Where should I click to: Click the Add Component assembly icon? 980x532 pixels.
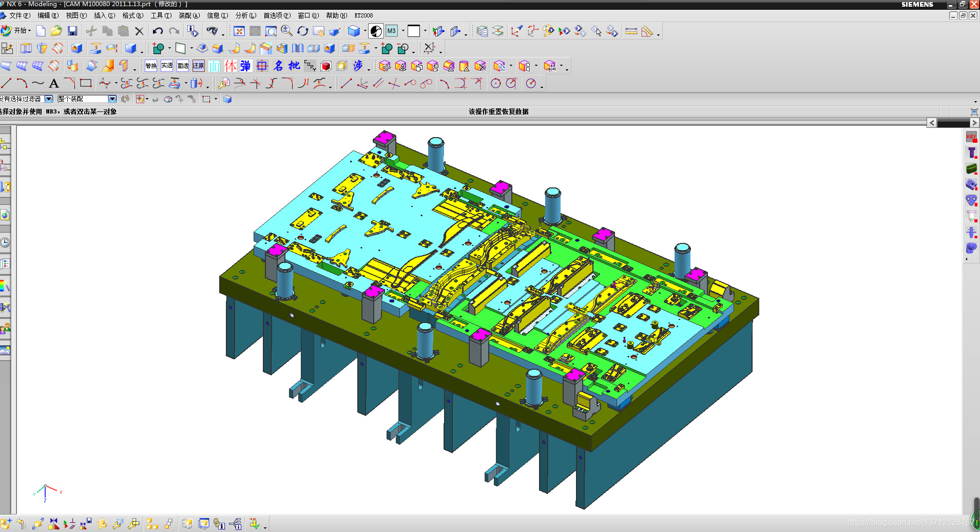6,523
